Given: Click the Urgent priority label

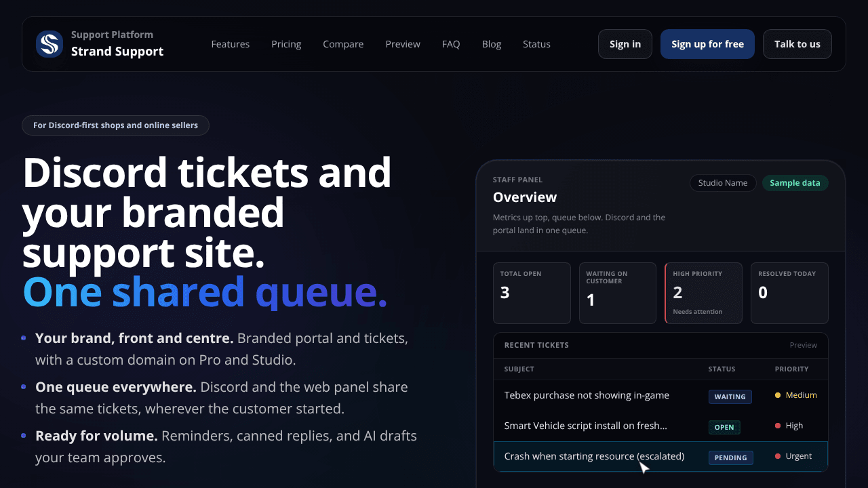Looking at the screenshot, I should click(x=798, y=456).
